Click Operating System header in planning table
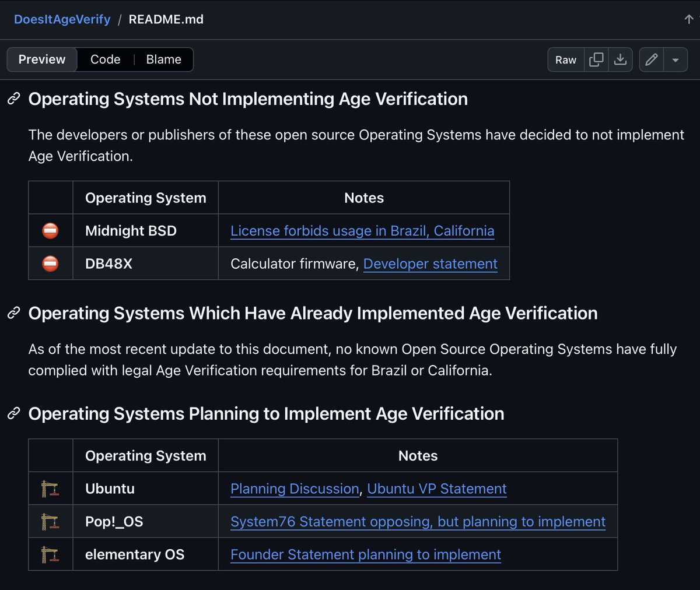The height and width of the screenshot is (590, 700). [x=146, y=456]
